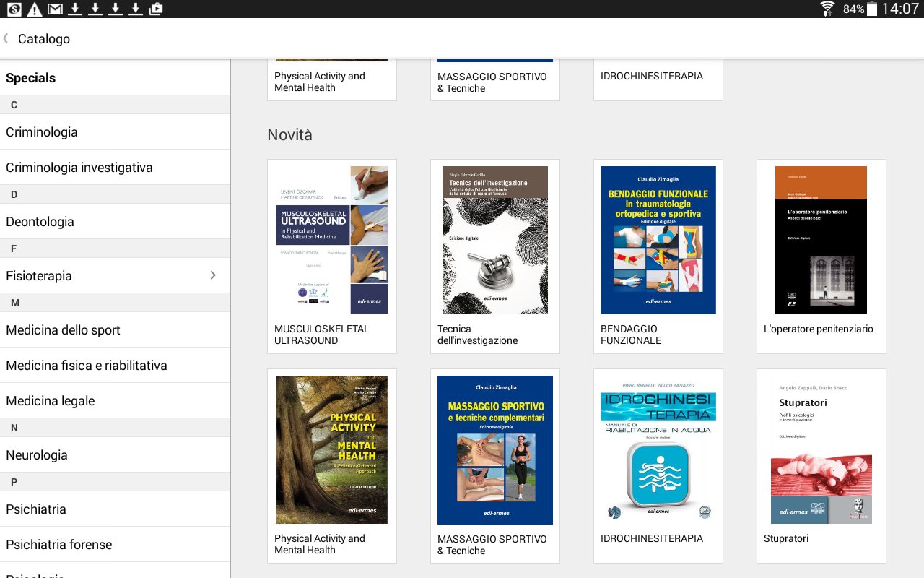Tap L'operatore penitenziario title text
The image size is (924, 578).
click(x=819, y=329)
